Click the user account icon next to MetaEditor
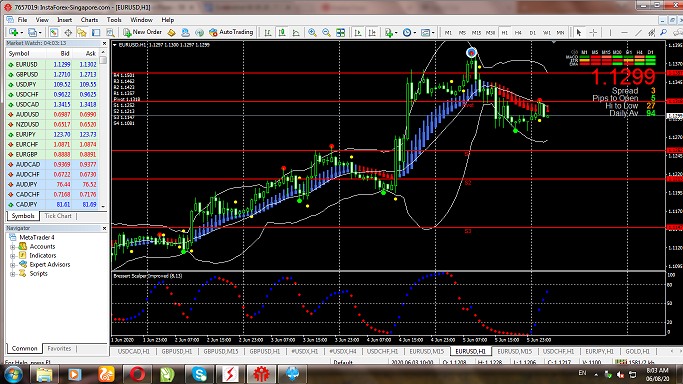Viewport: 683px width, 384px height. point(185,32)
